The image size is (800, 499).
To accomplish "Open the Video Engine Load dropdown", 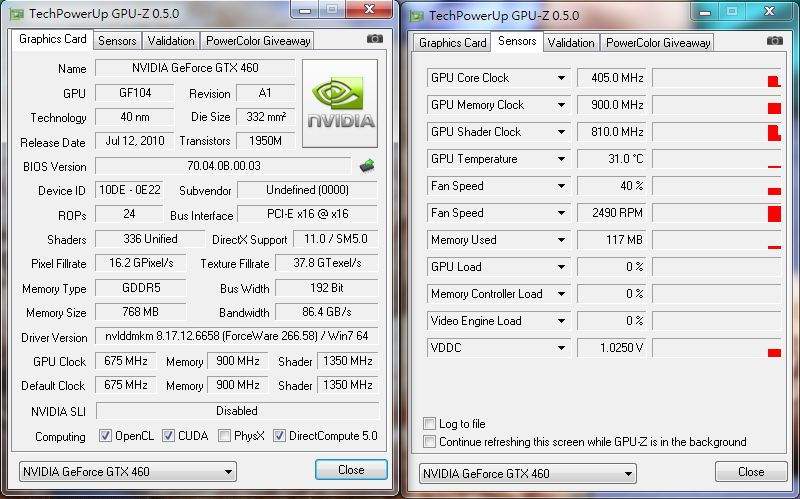I will click(561, 321).
